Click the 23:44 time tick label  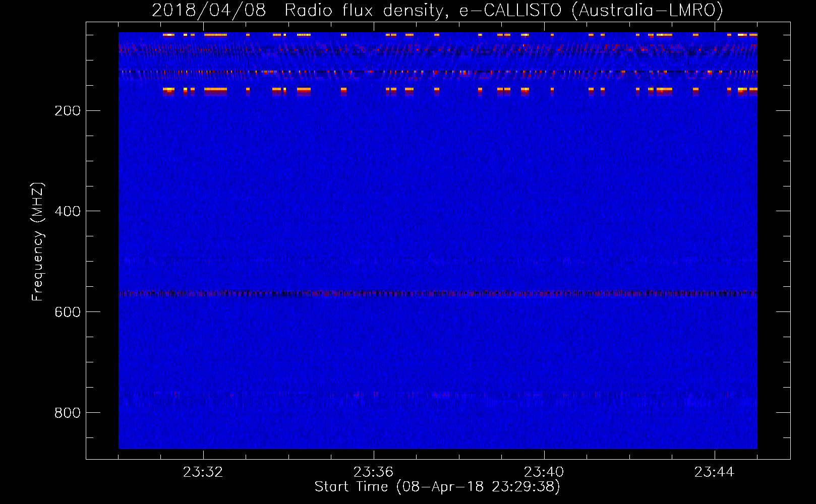click(714, 472)
